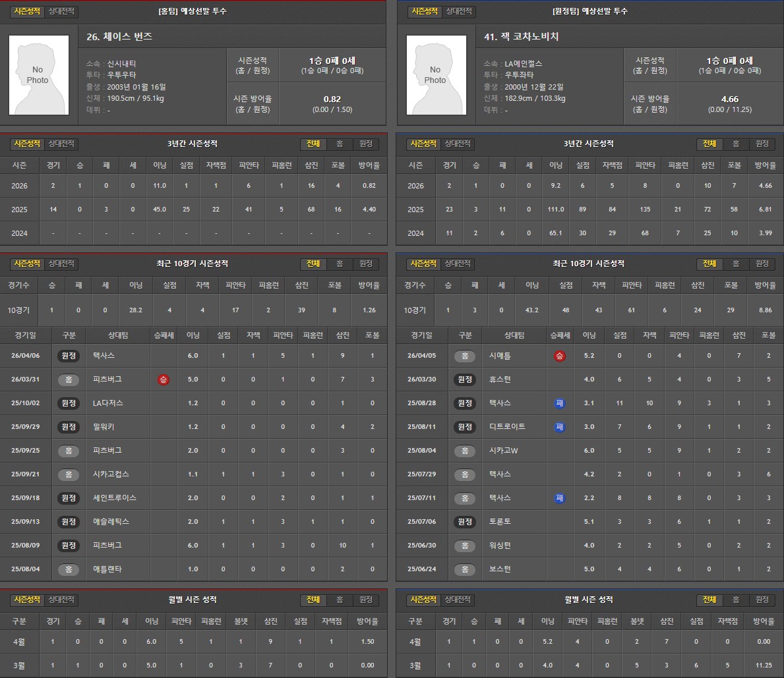
Task: Click Jack Kochanowicz's No Photo placeholder image
Action: click(x=435, y=75)
